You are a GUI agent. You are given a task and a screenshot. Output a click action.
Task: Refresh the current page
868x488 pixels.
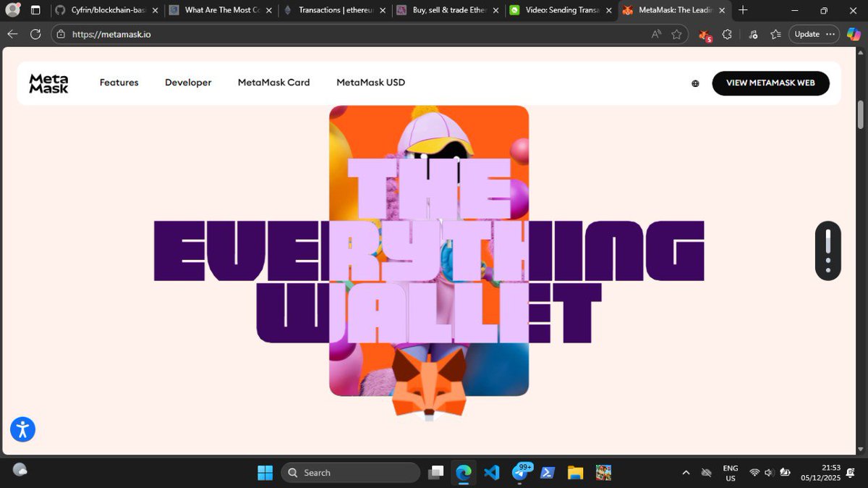coord(35,34)
